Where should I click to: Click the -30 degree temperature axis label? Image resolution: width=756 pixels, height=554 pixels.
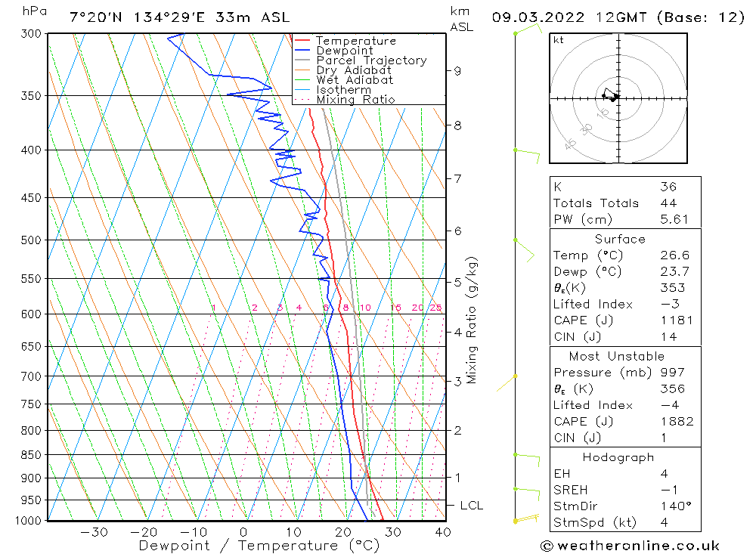tap(94, 532)
